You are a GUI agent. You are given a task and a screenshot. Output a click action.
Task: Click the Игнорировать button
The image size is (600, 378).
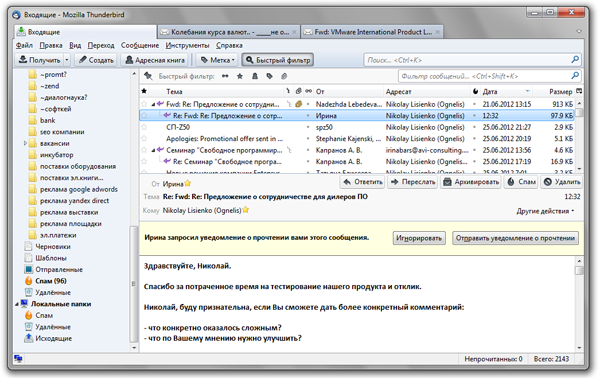419,238
